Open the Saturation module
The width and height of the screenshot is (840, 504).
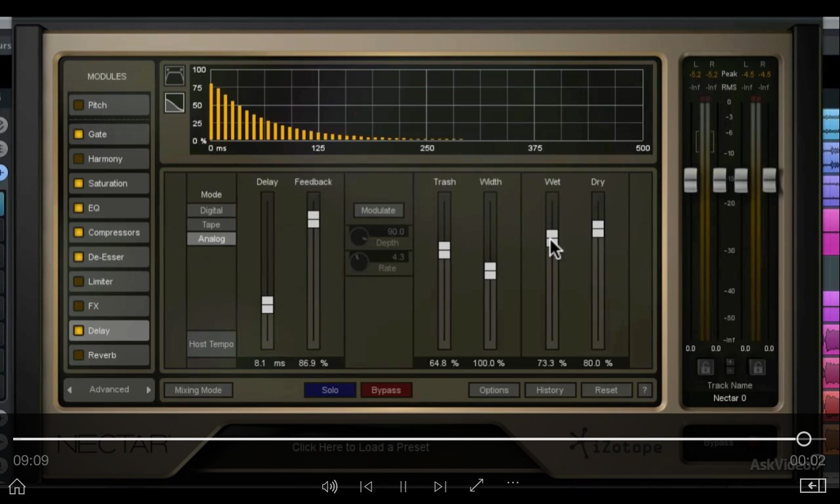click(109, 183)
